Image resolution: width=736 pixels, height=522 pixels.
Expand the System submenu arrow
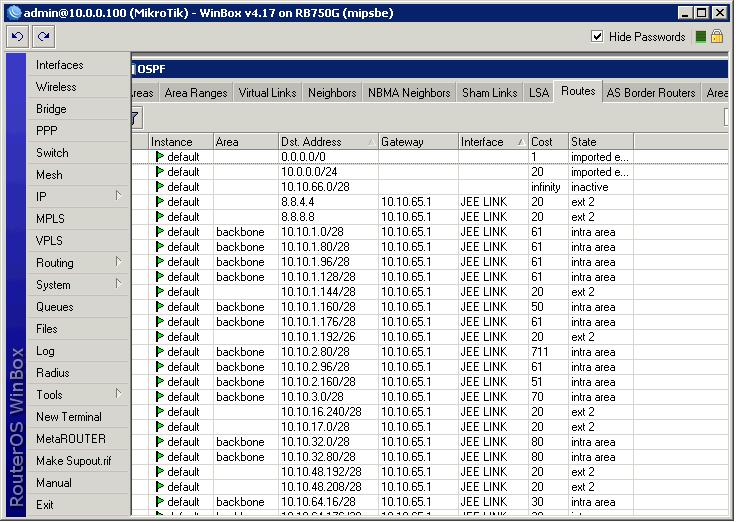coord(119,284)
